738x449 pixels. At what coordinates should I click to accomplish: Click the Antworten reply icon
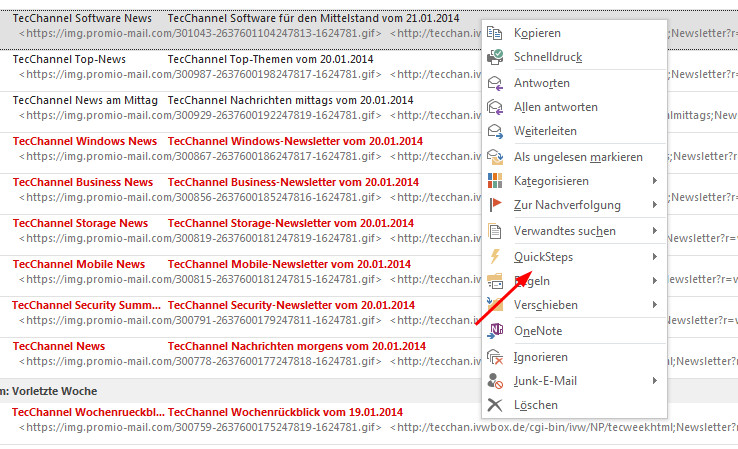(495, 83)
